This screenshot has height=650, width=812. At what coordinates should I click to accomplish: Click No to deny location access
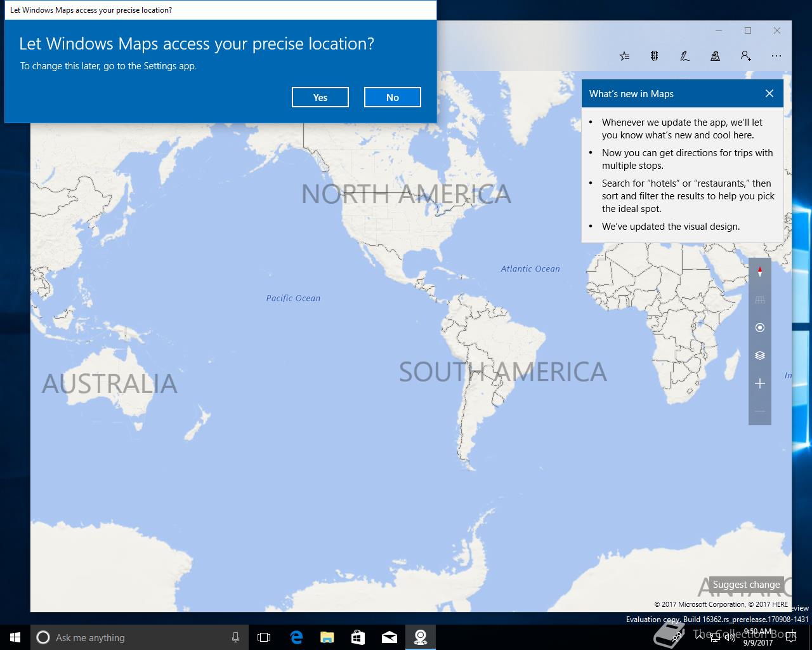coord(393,97)
